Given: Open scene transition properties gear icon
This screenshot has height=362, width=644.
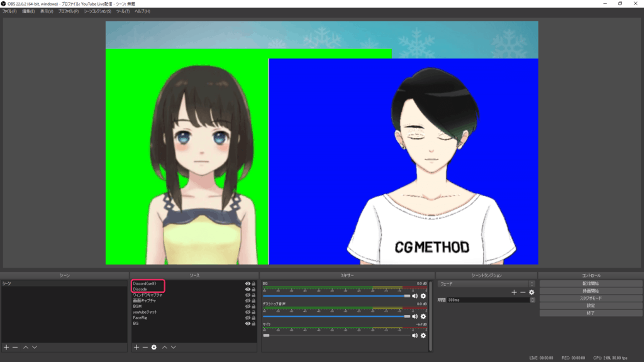Looking at the screenshot, I should pyautogui.click(x=531, y=292).
